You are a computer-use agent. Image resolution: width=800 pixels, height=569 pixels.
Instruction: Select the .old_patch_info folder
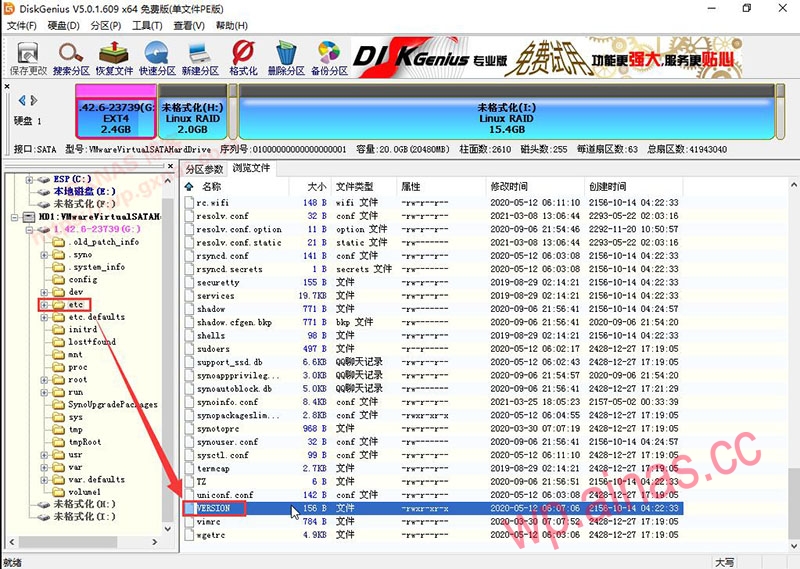[x=104, y=242]
